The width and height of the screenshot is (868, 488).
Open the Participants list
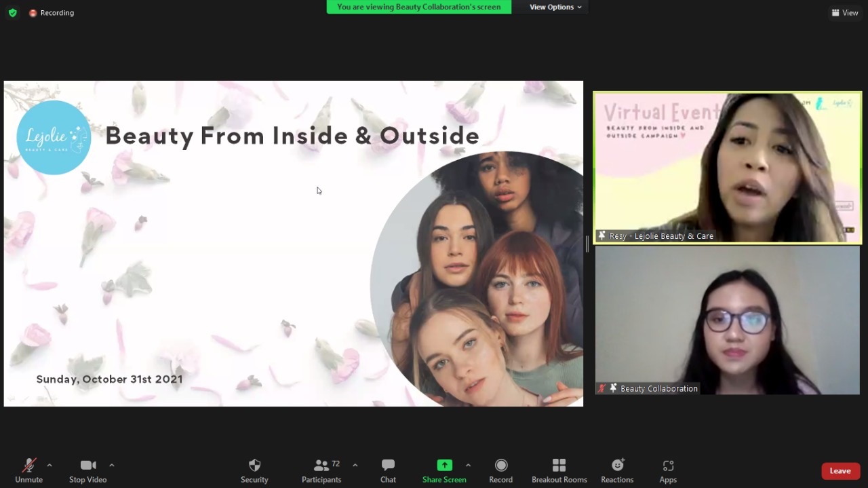click(321, 466)
